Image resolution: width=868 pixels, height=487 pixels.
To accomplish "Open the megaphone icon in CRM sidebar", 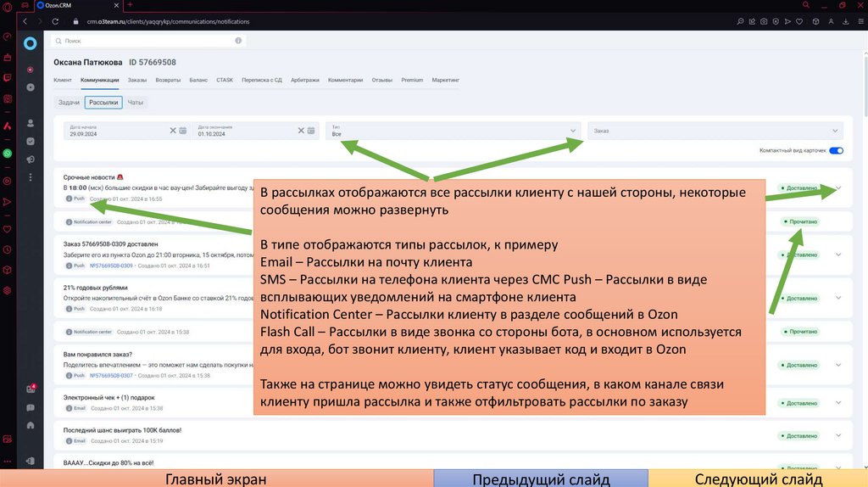I will [x=31, y=160].
